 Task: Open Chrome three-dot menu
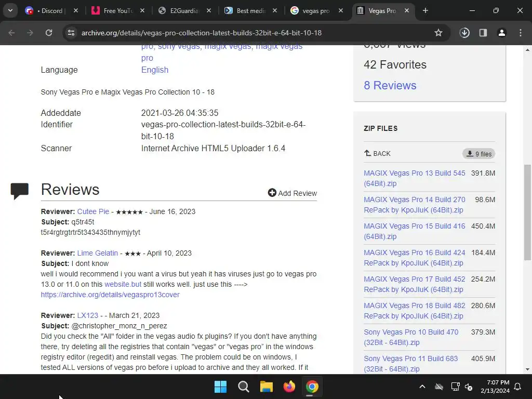point(521,33)
